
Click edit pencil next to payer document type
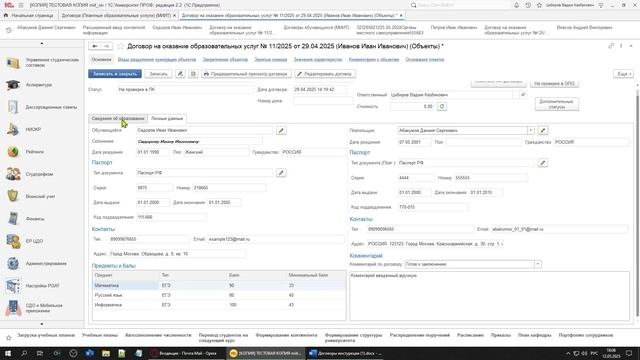tap(542, 163)
